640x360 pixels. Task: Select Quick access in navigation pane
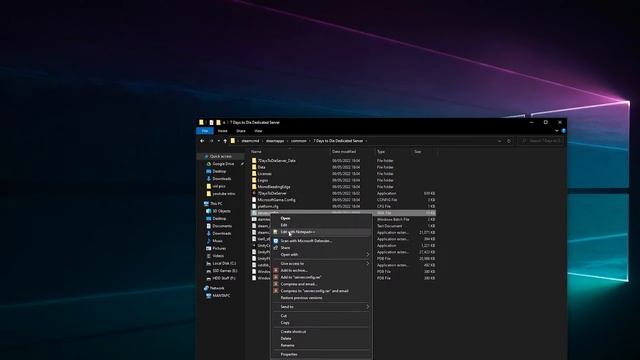click(x=221, y=156)
